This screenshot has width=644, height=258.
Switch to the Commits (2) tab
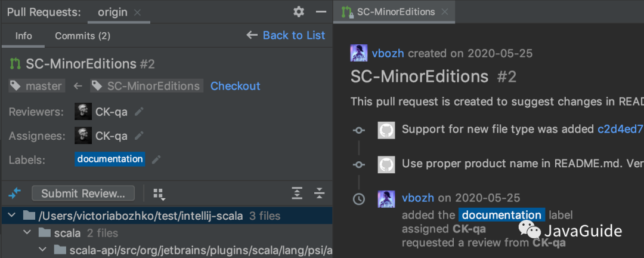click(82, 36)
